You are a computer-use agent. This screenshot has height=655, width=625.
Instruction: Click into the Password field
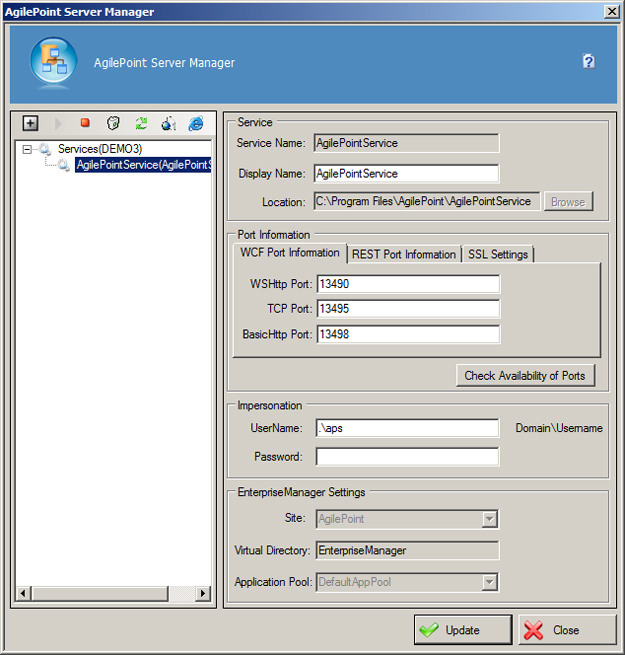click(x=407, y=457)
